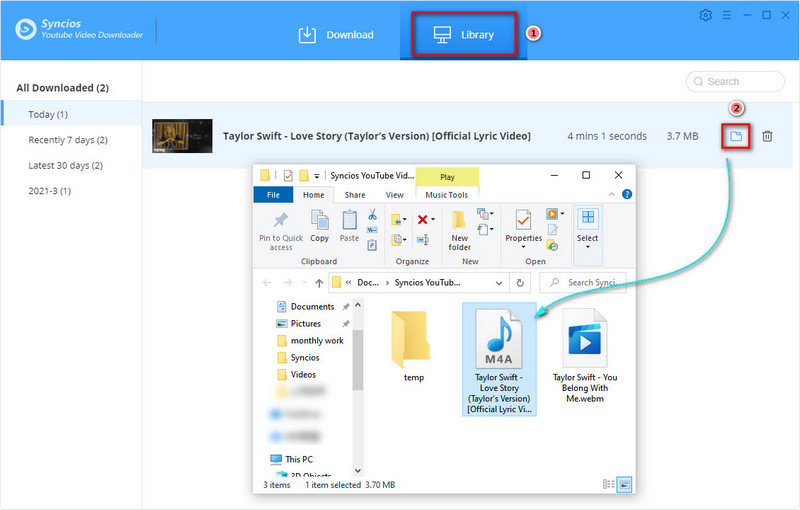Screen dimensions: 800x510
Task: Open Explorer help question mark
Action: [x=627, y=194]
